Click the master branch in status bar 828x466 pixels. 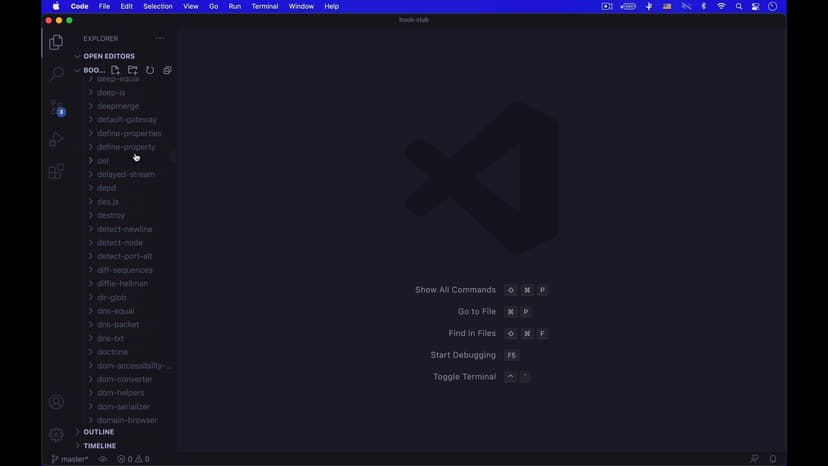click(70, 459)
